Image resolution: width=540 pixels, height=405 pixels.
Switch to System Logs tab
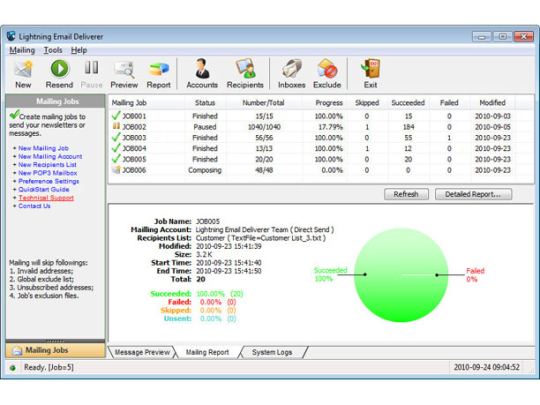272,352
